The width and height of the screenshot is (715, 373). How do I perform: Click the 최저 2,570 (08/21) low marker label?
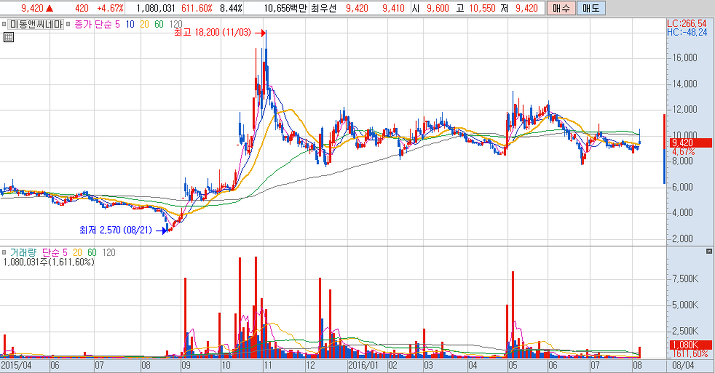[116, 230]
